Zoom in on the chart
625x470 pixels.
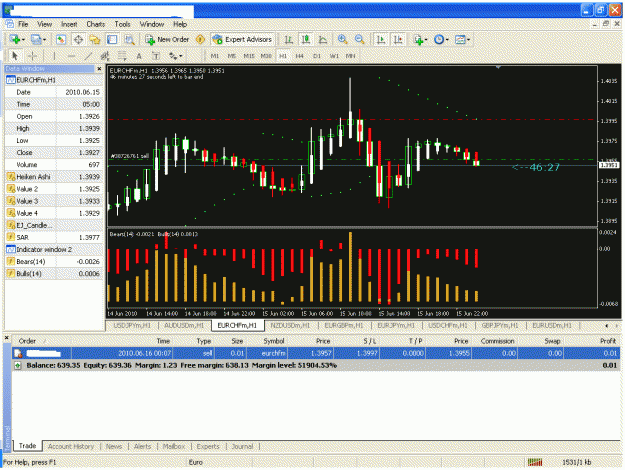[342, 39]
